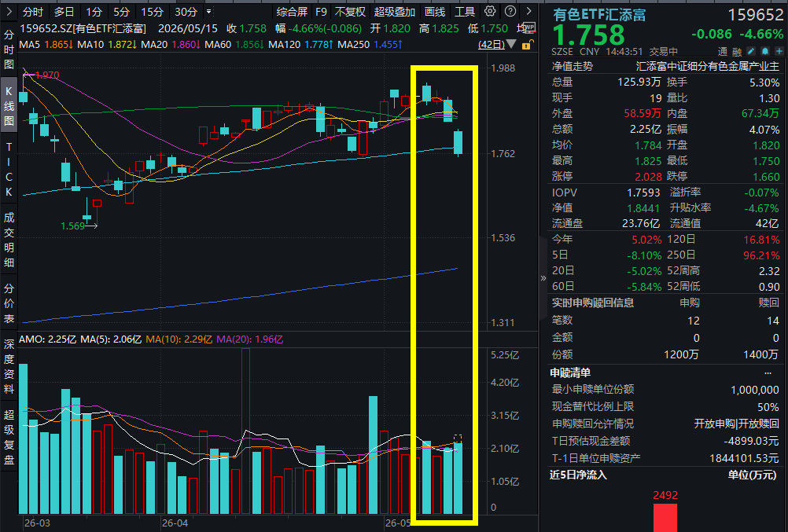Click the arrow at top-left of sidebar
The width and height of the screenshot is (788, 532).
[x=9, y=11]
